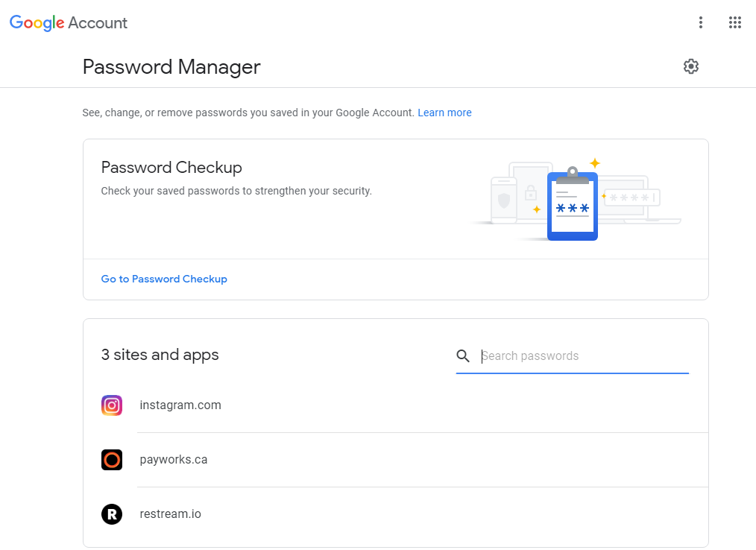Viewport: 756px width, 550px height.
Task: Go to Password Checkup
Action: [164, 279]
